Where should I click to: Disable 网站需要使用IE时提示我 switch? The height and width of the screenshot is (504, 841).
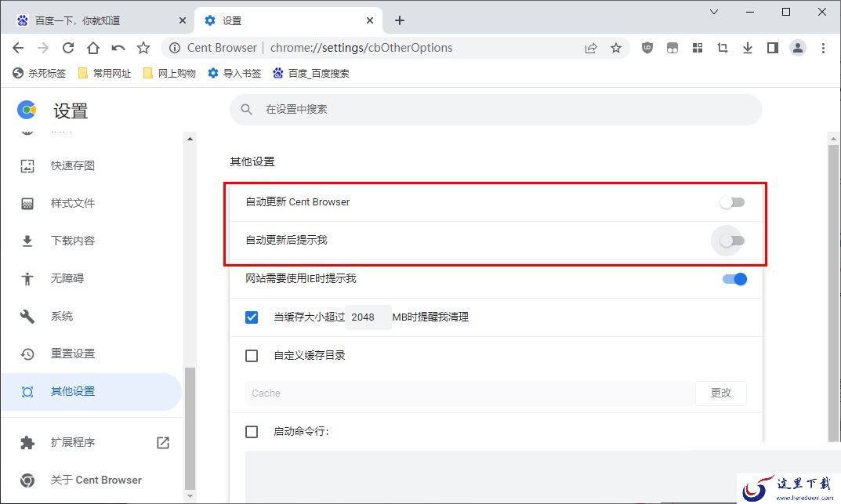735,279
